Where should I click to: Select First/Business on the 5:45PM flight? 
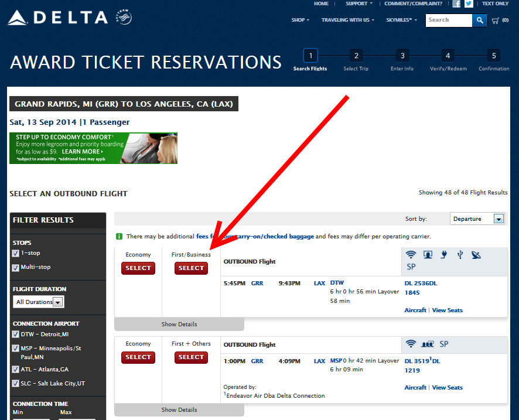click(x=191, y=268)
